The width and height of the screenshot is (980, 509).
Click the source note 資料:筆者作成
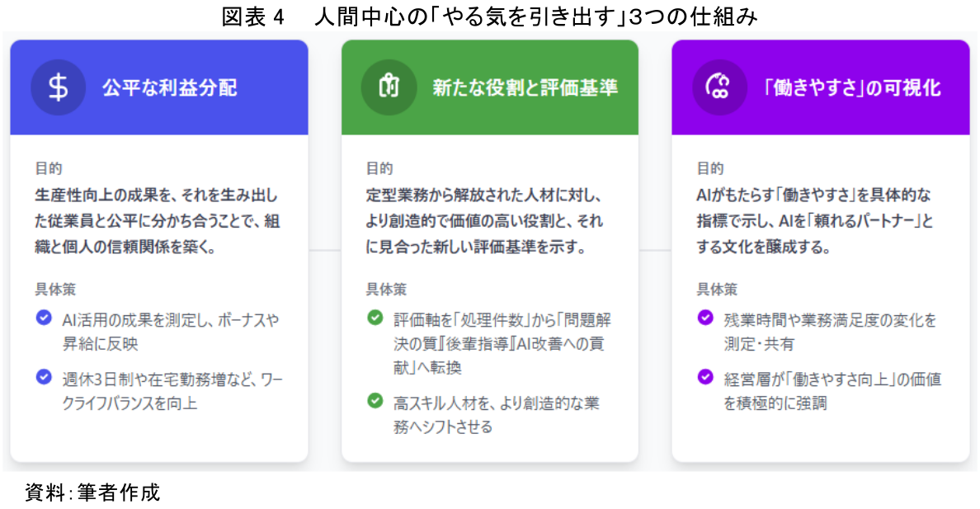pyautogui.click(x=92, y=493)
